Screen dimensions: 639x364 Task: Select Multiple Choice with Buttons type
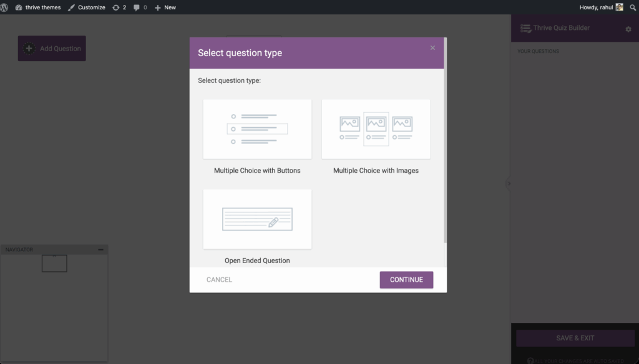point(257,130)
